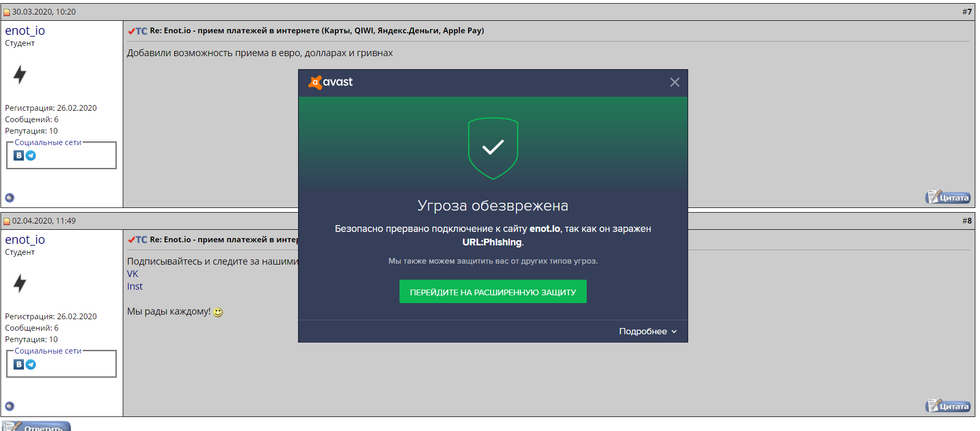Click the smiley emoticon in post #8

(218, 312)
